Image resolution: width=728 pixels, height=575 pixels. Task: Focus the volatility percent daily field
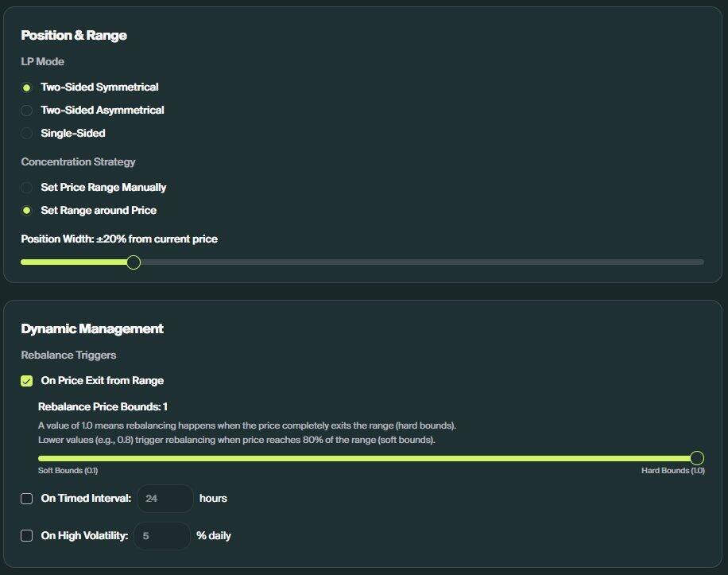(162, 536)
